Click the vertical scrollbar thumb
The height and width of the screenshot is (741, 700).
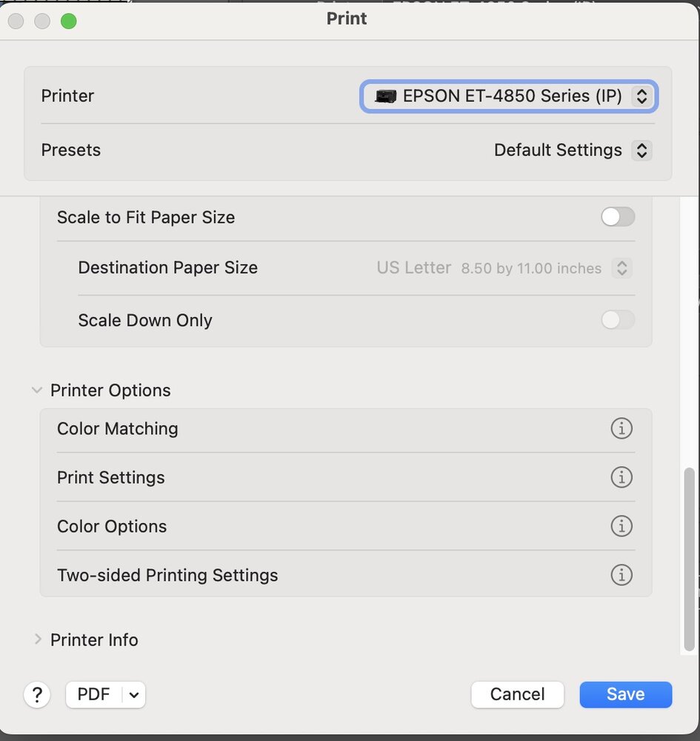[x=690, y=558]
